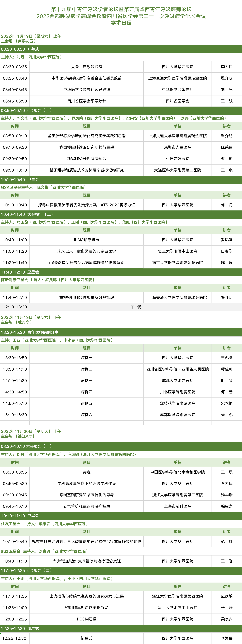Screen dimensions: 242x644
Task: Select the host line '主持：王业（四川大学华西医院），申永春'
Action: tap(57, 340)
